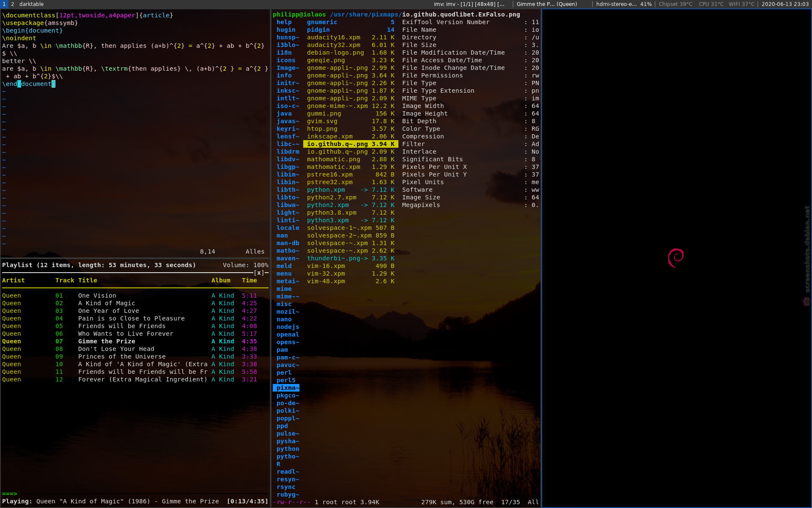Select python3.8.xpm file
The image size is (812, 508).
tap(351, 213)
